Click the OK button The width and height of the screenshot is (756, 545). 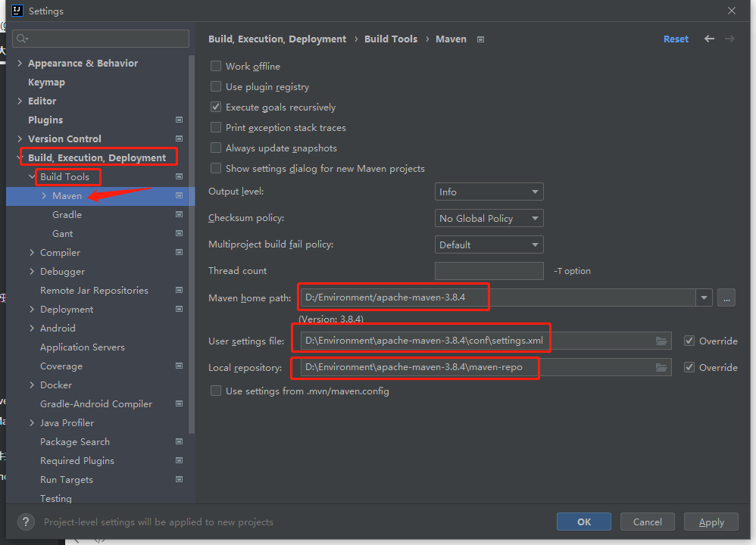(584, 522)
